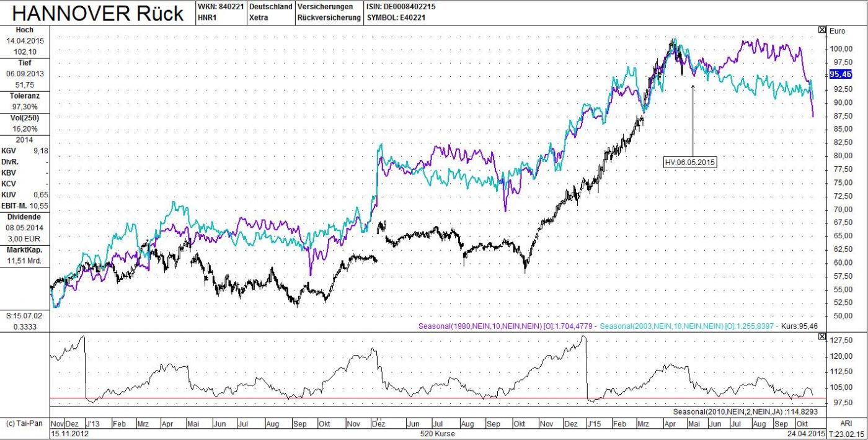The height and width of the screenshot is (440, 868).
Task: Select the Dividende label
Action: [x=25, y=217]
